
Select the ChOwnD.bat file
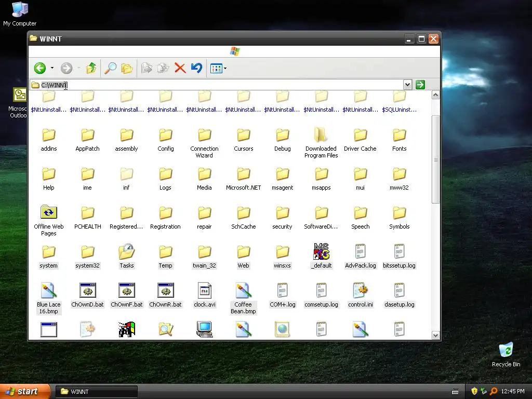pyautogui.click(x=87, y=295)
